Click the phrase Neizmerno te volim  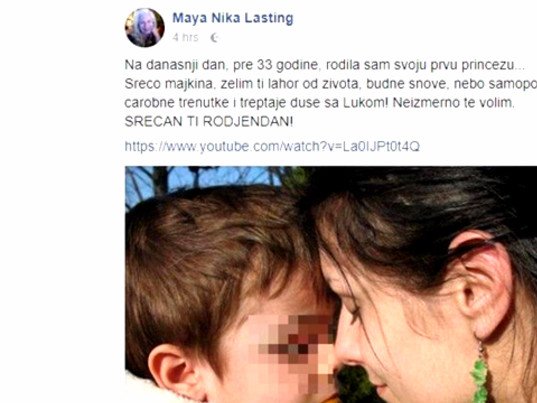coord(453,103)
